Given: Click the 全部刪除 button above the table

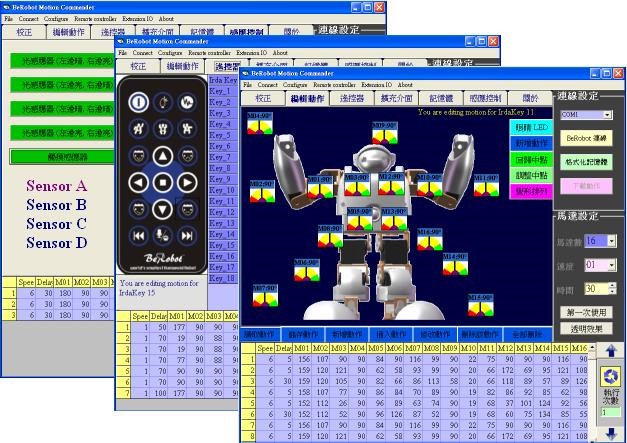Looking at the screenshot, I should click(528, 334).
